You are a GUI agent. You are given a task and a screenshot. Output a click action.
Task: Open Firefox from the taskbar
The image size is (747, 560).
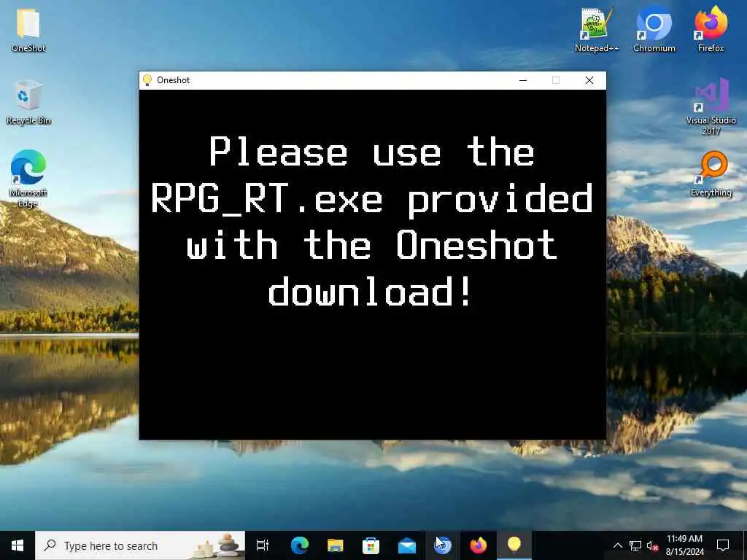point(479,545)
